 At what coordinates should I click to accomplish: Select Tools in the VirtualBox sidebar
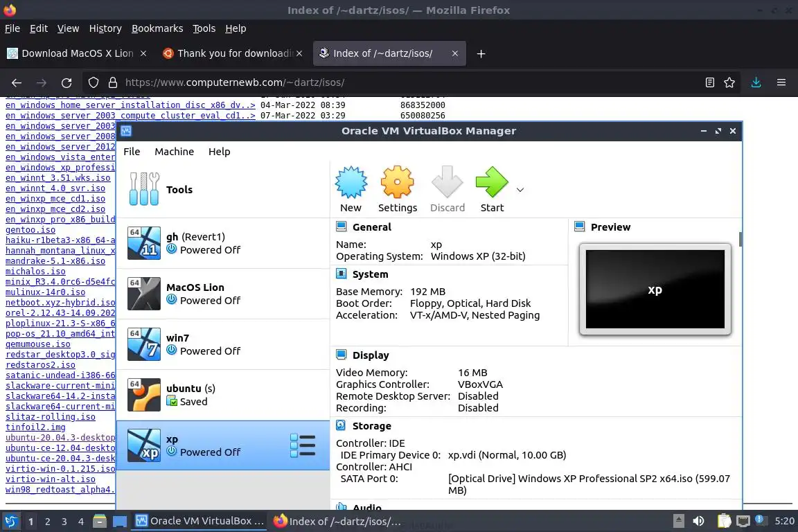point(223,189)
